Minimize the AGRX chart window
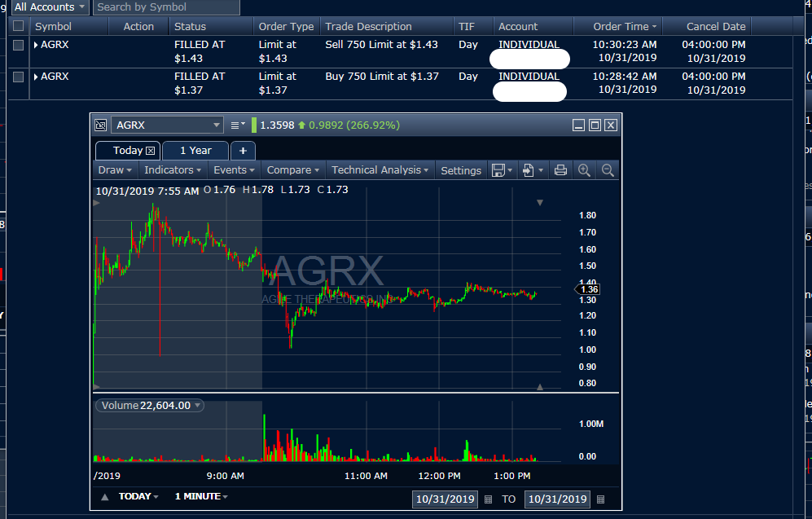The height and width of the screenshot is (519, 812). point(578,125)
